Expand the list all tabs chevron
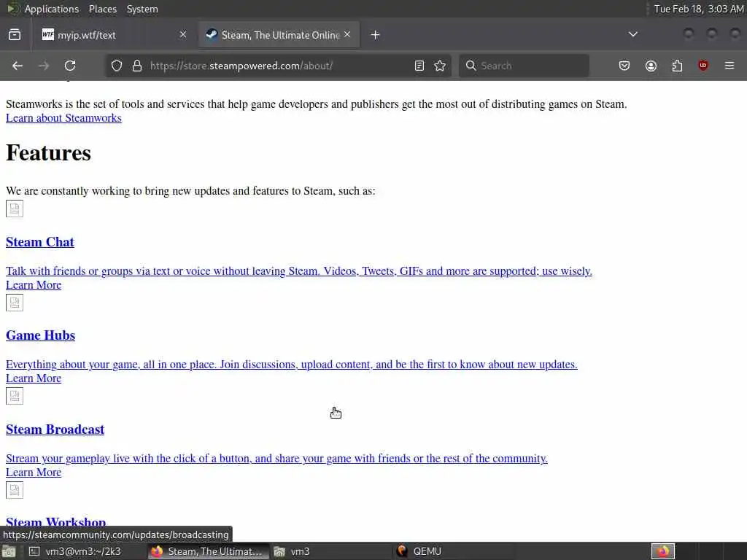 (x=633, y=34)
